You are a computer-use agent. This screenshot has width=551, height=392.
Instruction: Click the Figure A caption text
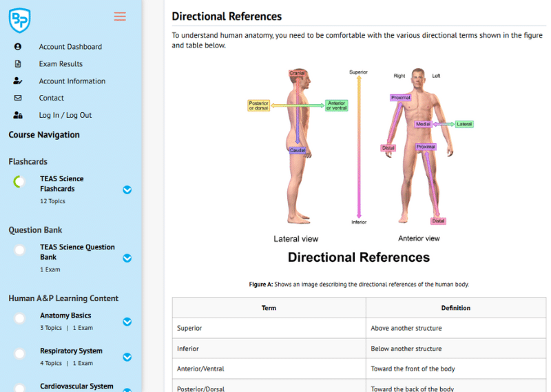[x=359, y=284]
